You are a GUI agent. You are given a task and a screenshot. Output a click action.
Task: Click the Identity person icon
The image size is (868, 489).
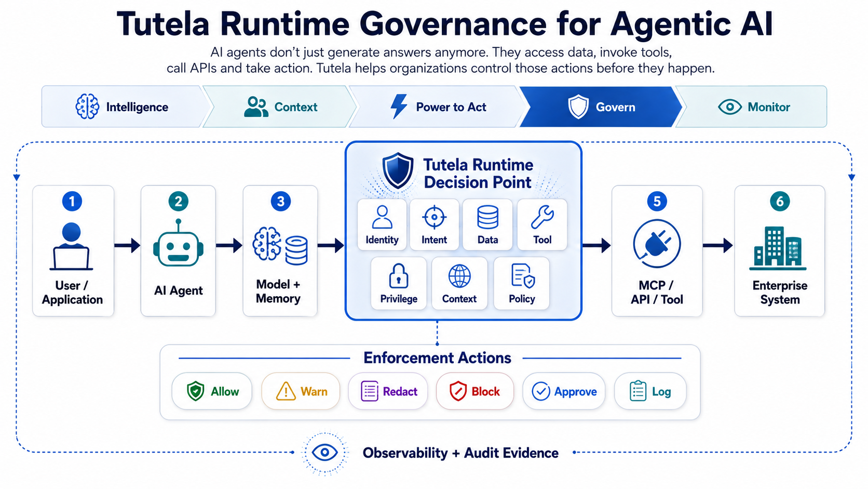click(382, 217)
